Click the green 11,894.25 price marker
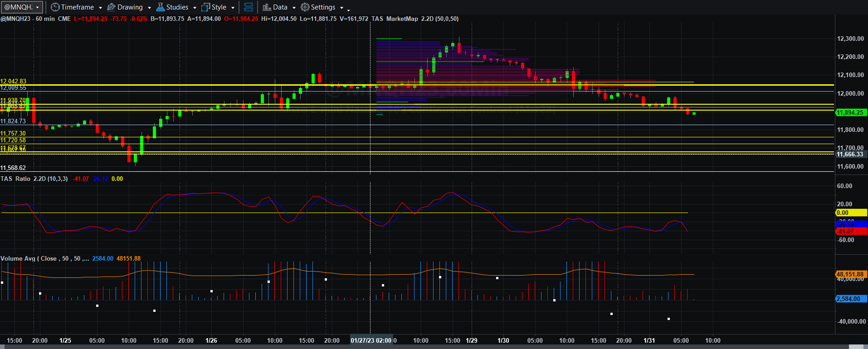Image resolution: width=868 pixels, height=349 pixels. point(851,112)
